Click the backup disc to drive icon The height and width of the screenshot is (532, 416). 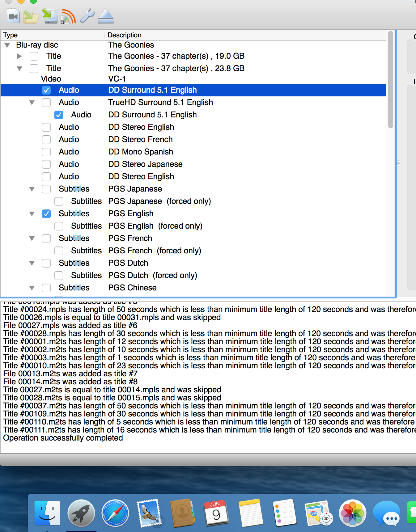pos(50,16)
